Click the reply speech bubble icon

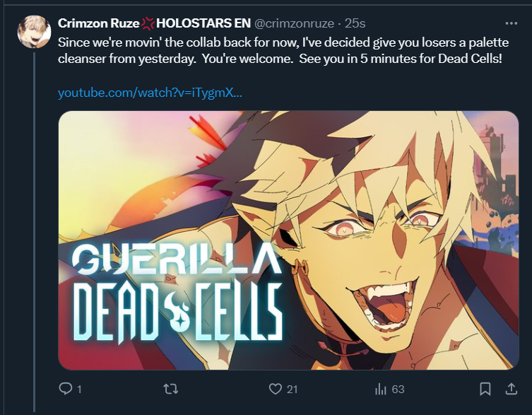[x=65, y=389]
